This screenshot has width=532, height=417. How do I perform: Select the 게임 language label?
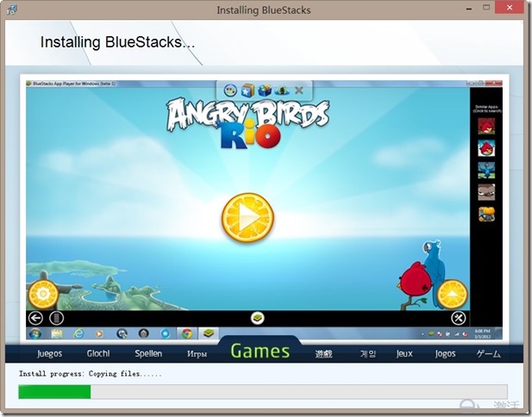coord(368,354)
